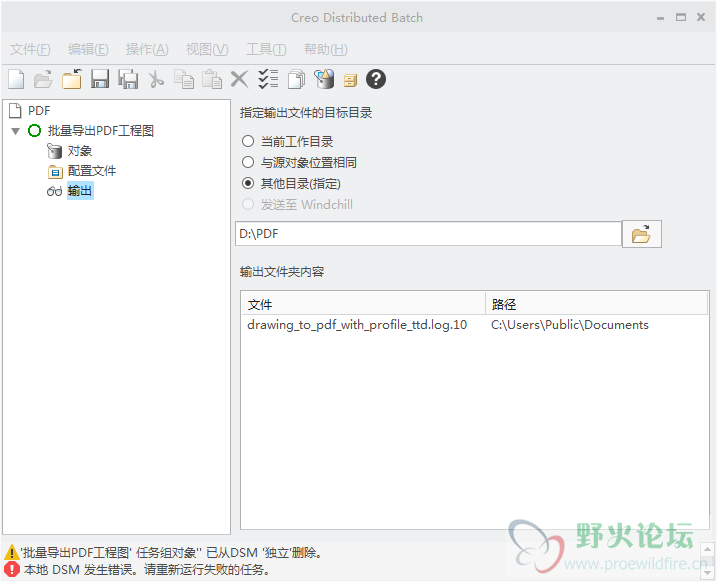Click the red error status icon
The width and height of the screenshot is (717, 582).
point(12,570)
